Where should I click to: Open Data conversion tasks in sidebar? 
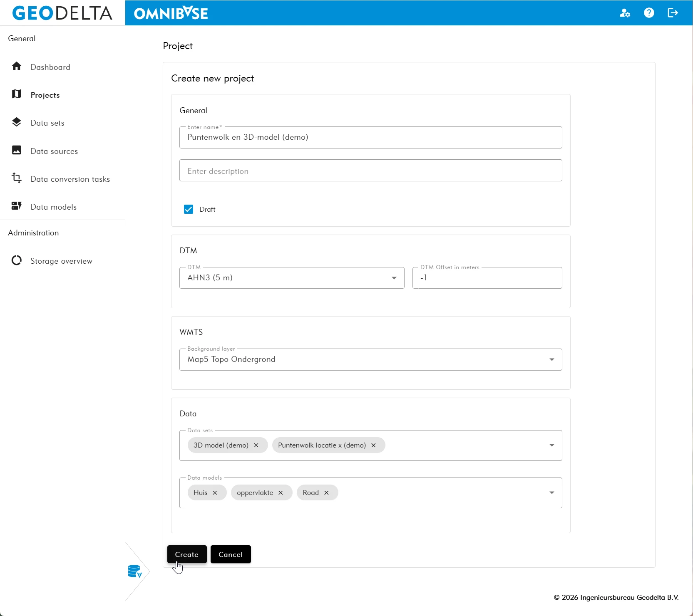70,179
